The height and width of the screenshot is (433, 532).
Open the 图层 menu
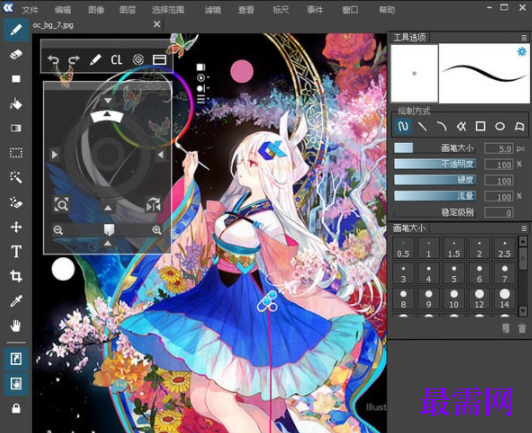pyautogui.click(x=128, y=10)
